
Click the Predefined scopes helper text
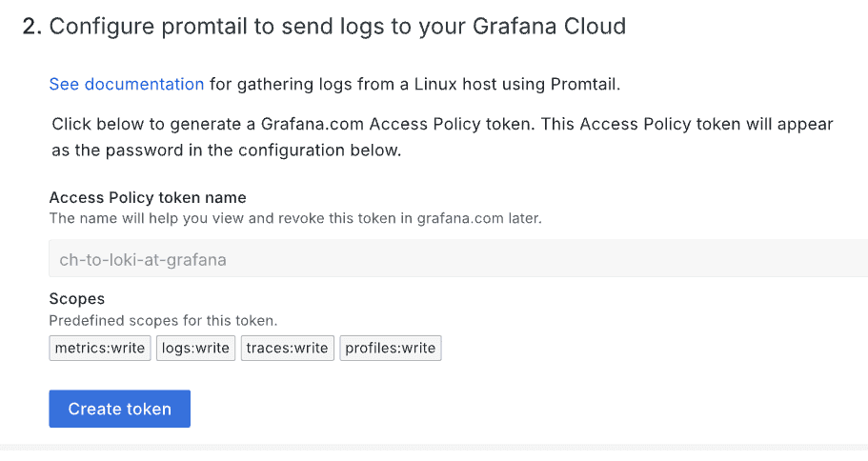[163, 320]
